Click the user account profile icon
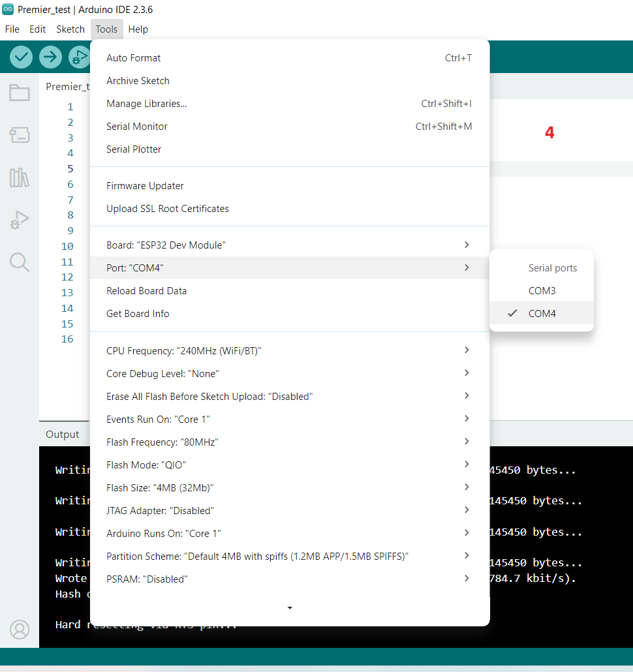This screenshot has width=633, height=672. 20,630
